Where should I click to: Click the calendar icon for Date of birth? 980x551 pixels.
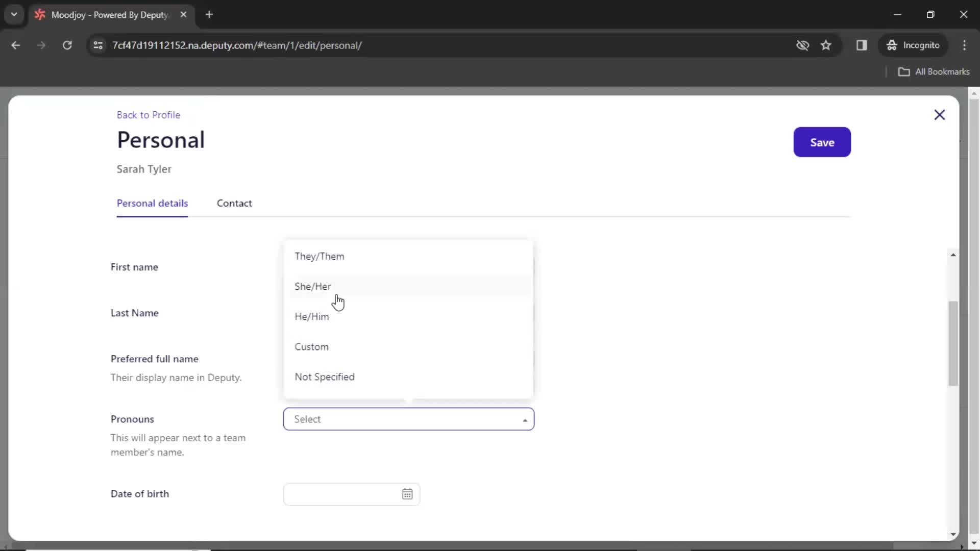coord(407,494)
